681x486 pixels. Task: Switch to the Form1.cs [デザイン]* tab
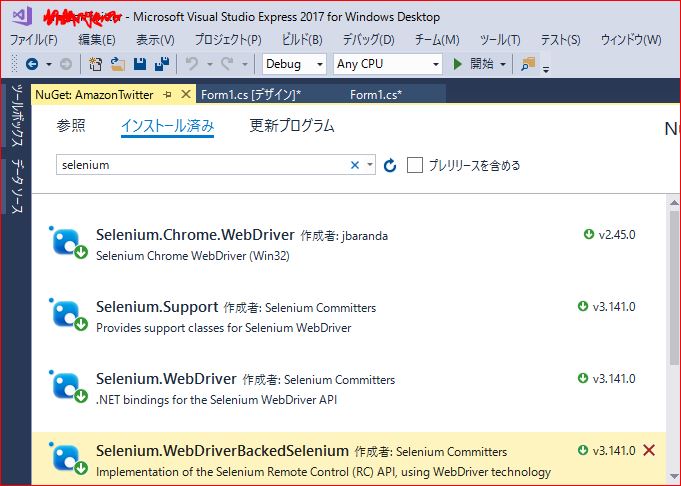(251, 95)
